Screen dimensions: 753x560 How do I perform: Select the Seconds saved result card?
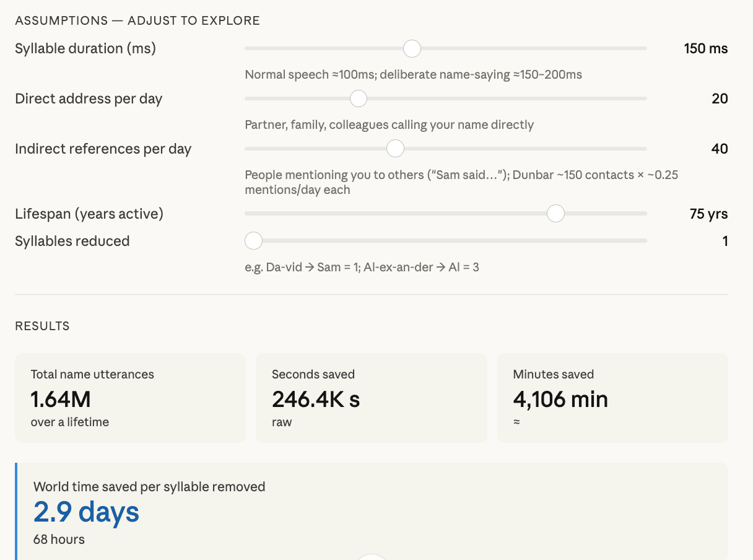pyautogui.click(x=371, y=398)
